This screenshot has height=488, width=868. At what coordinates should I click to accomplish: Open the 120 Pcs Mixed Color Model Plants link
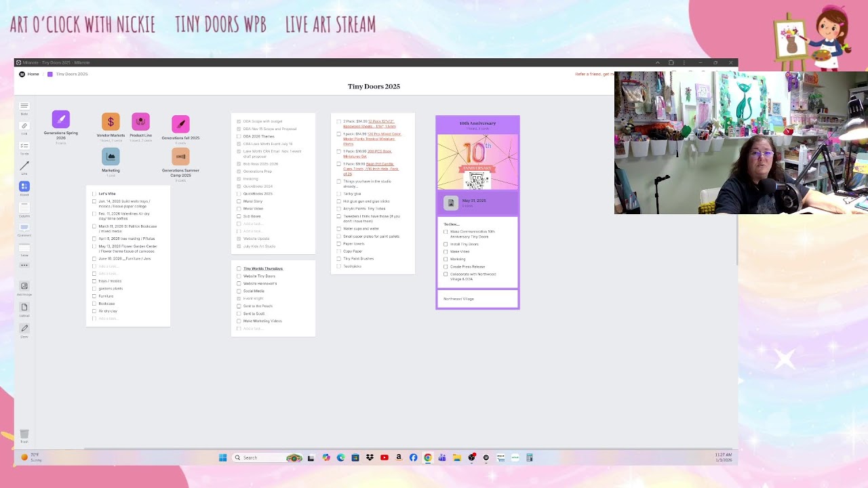[372, 139]
